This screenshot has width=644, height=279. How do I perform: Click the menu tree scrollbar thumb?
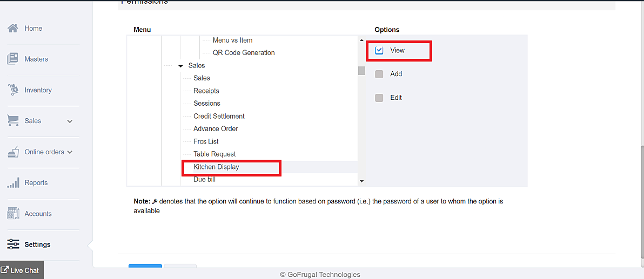(x=361, y=71)
